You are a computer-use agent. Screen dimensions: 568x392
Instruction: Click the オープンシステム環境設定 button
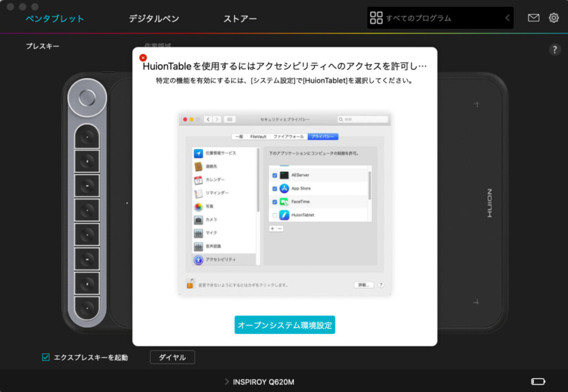click(285, 325)
